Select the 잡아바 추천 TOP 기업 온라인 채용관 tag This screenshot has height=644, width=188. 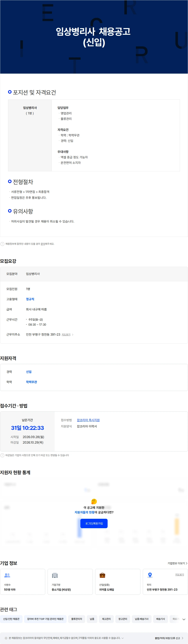pos(45,619)
